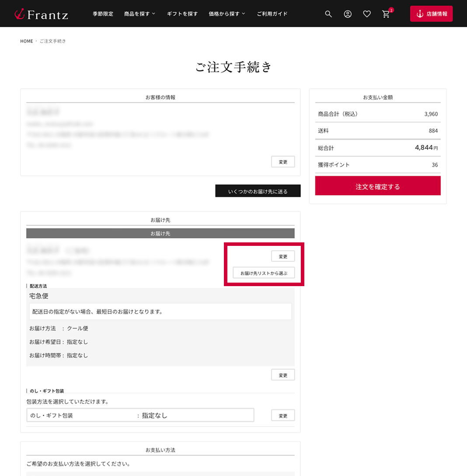Image resolution: width=467 pixels, height=476 pixels.
Task: Click いくつかのお届け先に送る button
Action: click(258, 191)
